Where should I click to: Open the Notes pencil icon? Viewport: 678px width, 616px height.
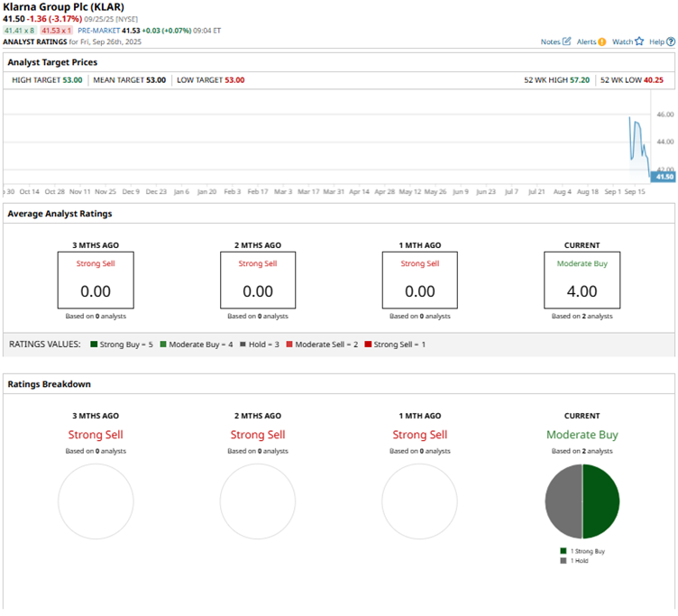(567, 41)
